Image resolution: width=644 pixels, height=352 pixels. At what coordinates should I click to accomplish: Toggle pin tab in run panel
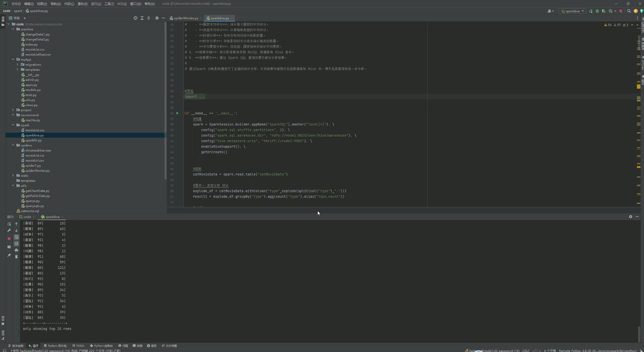coord(9,255)
